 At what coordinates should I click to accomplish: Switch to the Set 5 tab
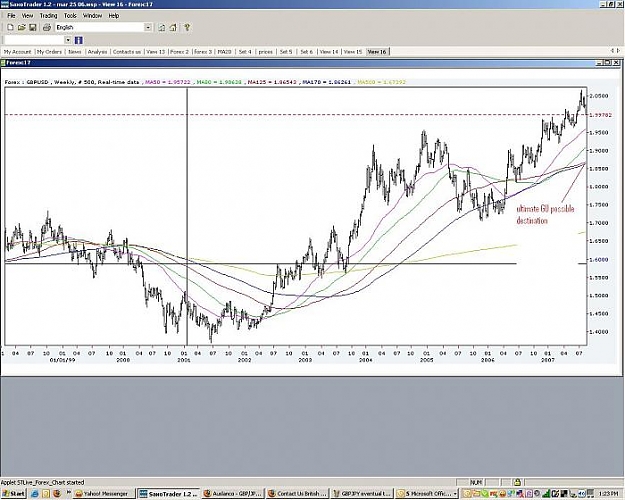tap(286, 52)
